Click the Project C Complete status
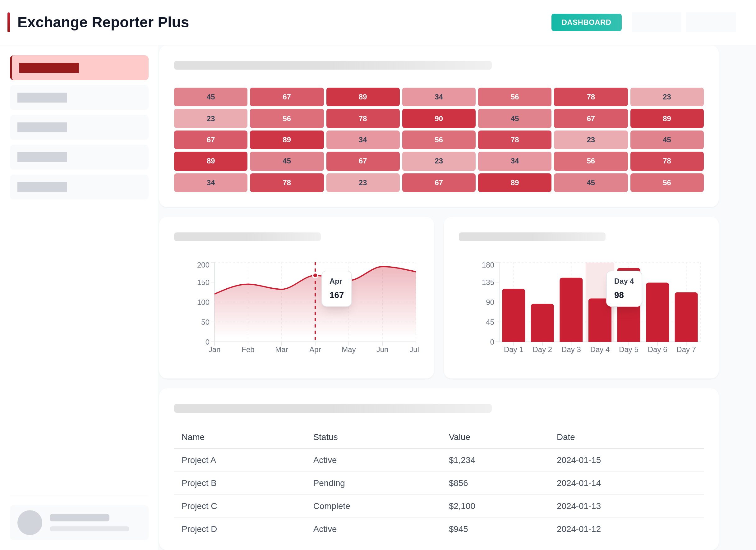The height and width of the screenshot is (550, 756). (x=331, y=506)
